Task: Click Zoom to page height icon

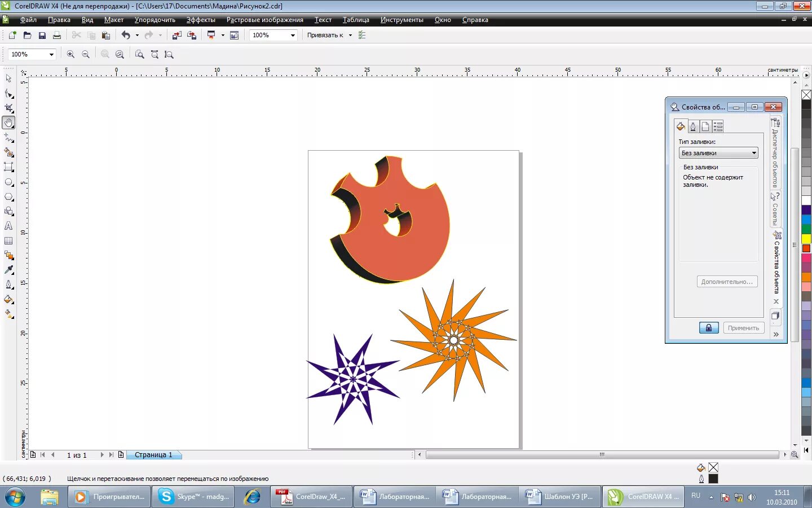Action: click(x=169, y=54)
